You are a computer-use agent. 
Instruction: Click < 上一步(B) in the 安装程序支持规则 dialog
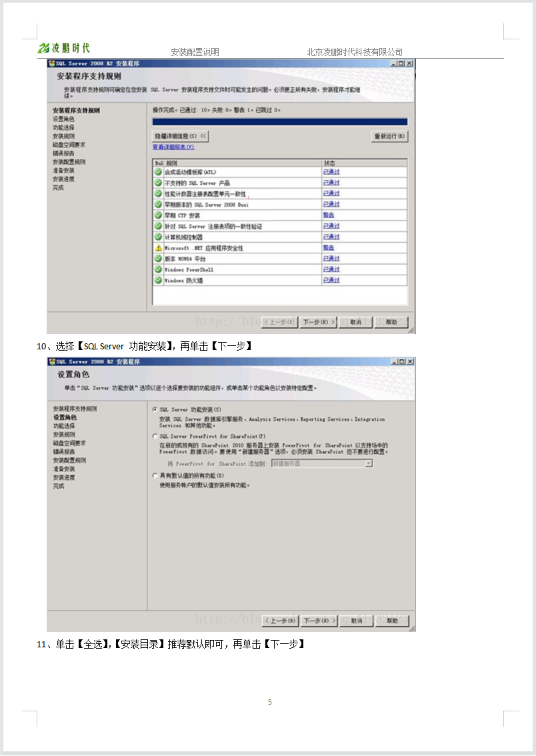279,322
